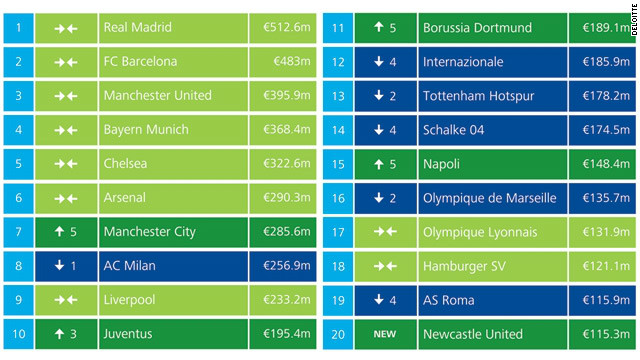Click the up arrow icon for Borussia Dortmund

point(379,27)
